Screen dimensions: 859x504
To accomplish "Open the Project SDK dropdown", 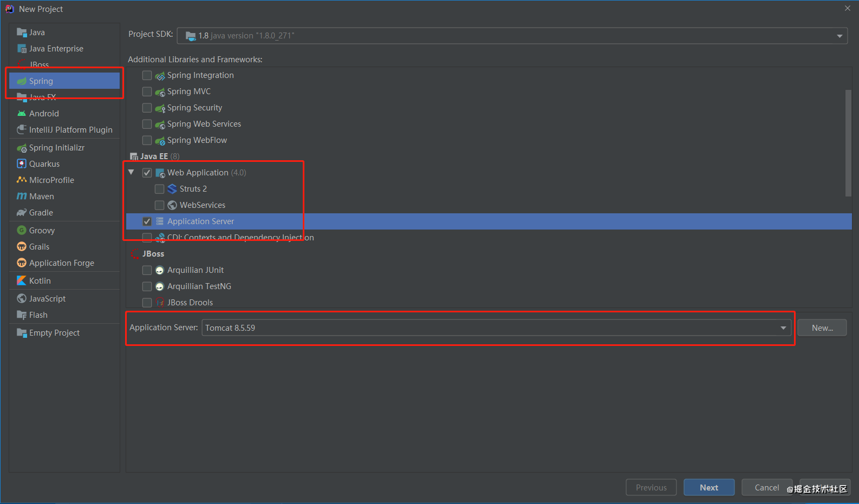I will [x=512, y=36].
